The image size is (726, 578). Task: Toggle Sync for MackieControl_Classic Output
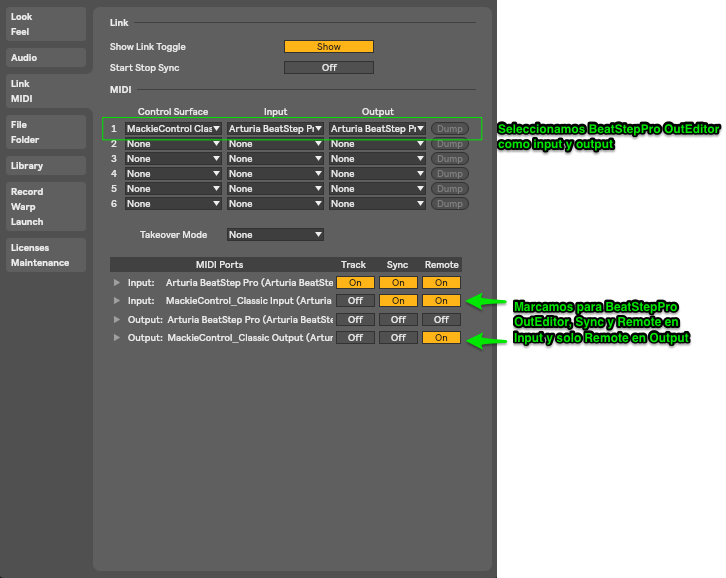tap(398, 338)
